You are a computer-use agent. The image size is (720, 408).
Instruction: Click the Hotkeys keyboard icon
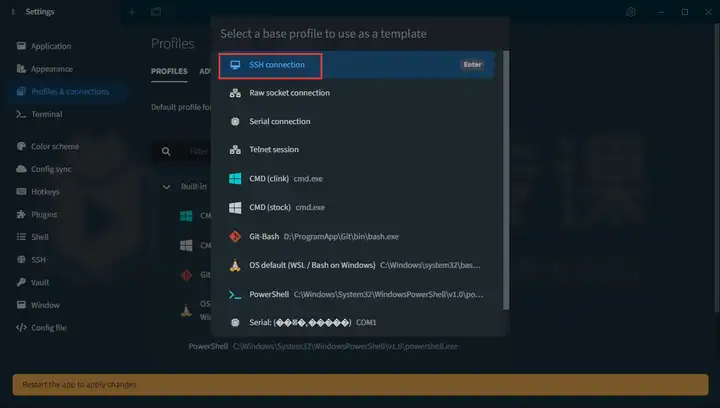(21, 191)
